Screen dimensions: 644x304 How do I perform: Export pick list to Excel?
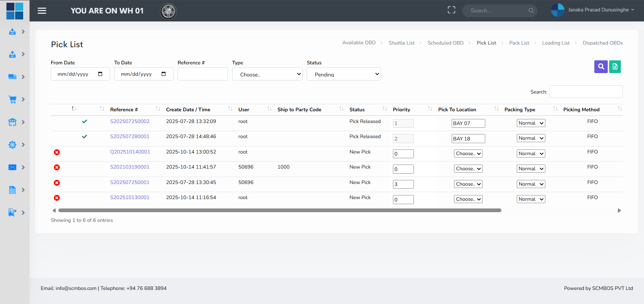point(615,67)
